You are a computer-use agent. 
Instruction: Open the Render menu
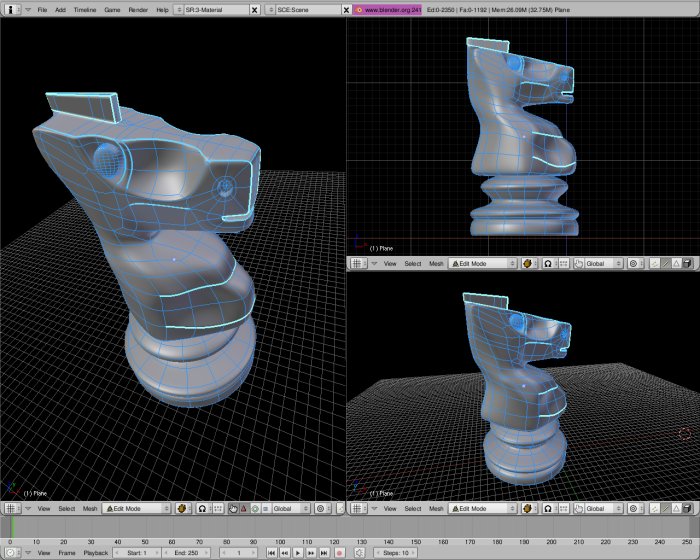pos(138,9)
